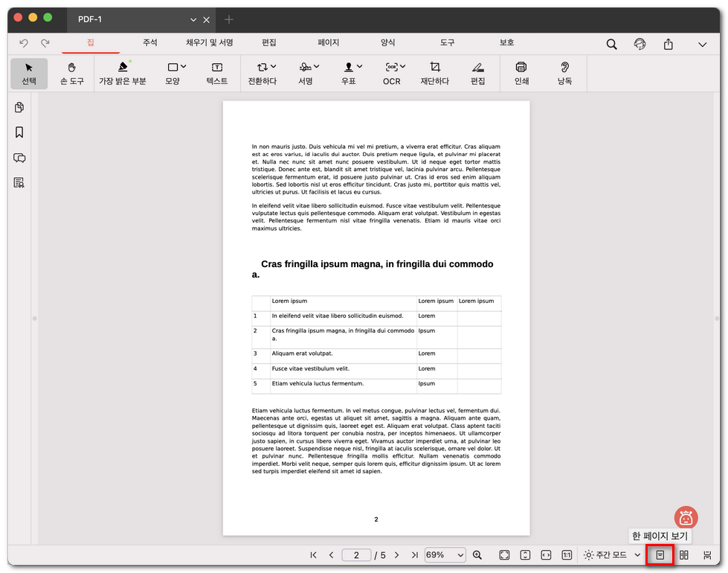Image resolution: width=728 pixels, height=573 pixels.
Task: Select the text tool (텍스트)
Action: click(x=217, y=74)
